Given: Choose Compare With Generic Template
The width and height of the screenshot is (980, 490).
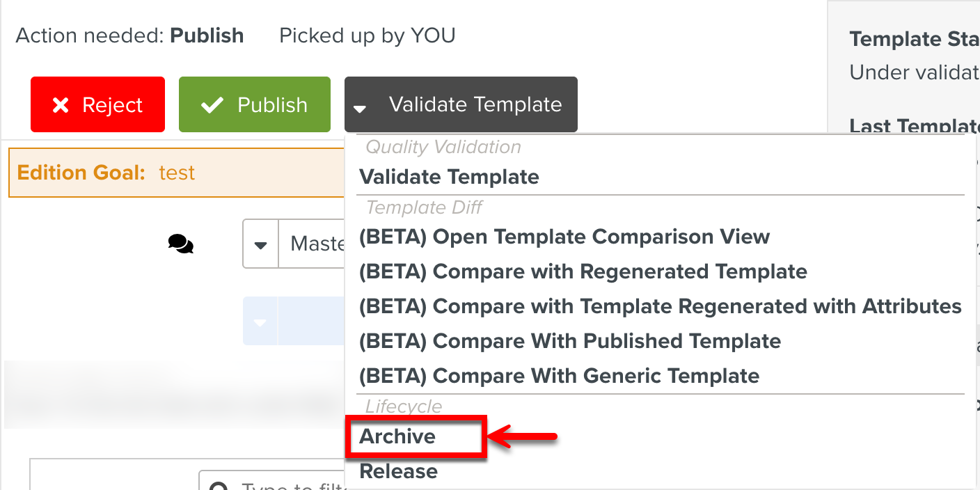Looking at the screenshot, I should (x=558, y=376).
